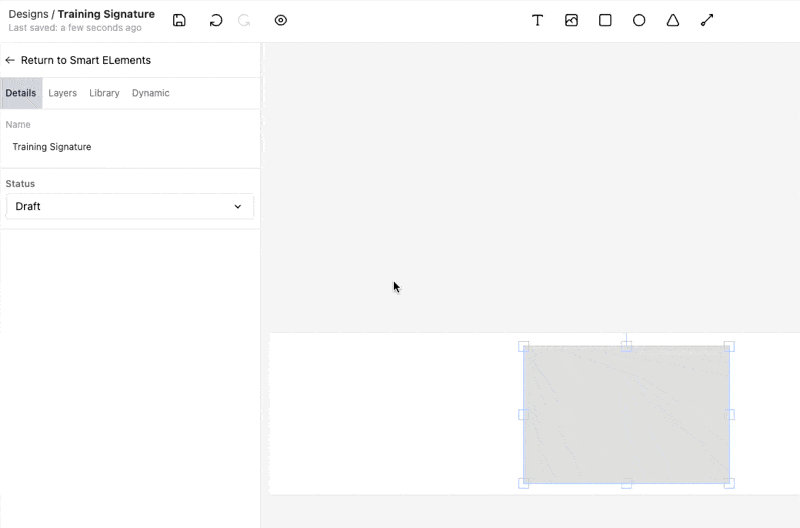
Task: Select the Text tool
Action: [537, 20]
